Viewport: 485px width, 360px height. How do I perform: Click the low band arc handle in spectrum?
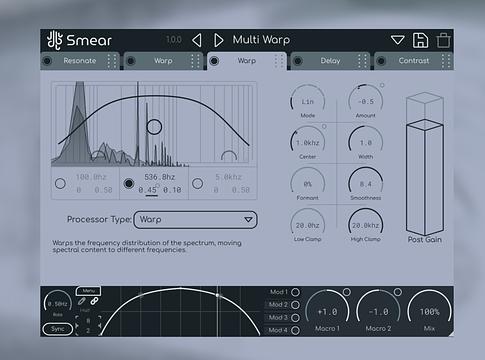click(x=98, y=155)
